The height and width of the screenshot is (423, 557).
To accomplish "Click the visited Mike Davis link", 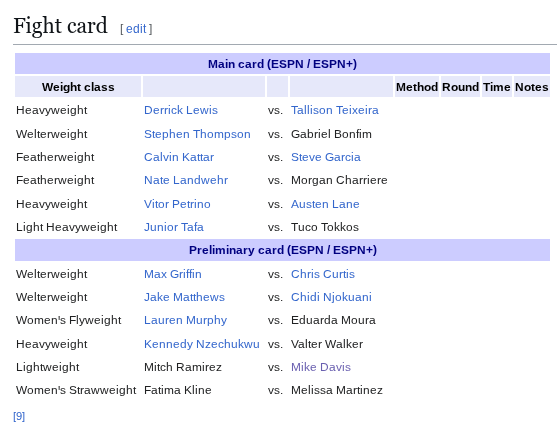I will tap(321, 367).
